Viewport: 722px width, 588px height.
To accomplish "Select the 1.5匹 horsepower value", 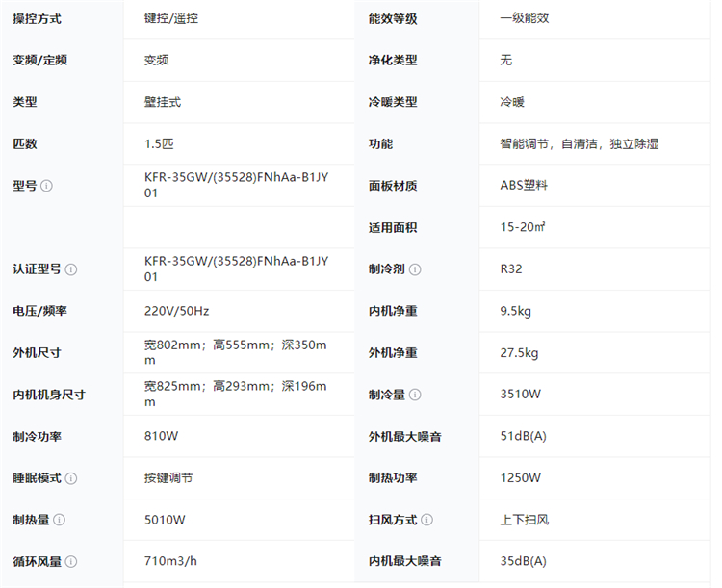I will [x=159, y=144].
